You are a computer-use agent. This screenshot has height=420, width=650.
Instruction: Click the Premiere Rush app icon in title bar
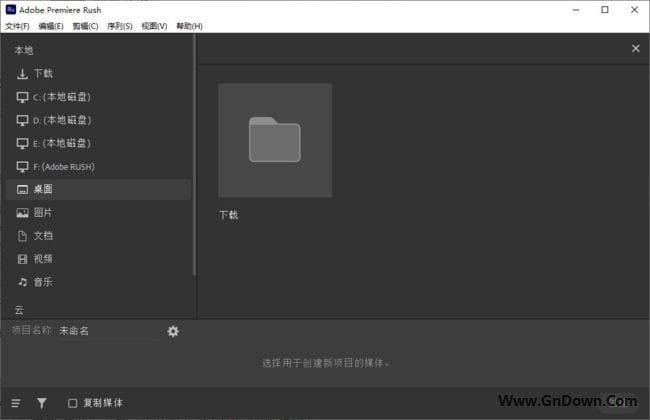(x=11, y=10)
